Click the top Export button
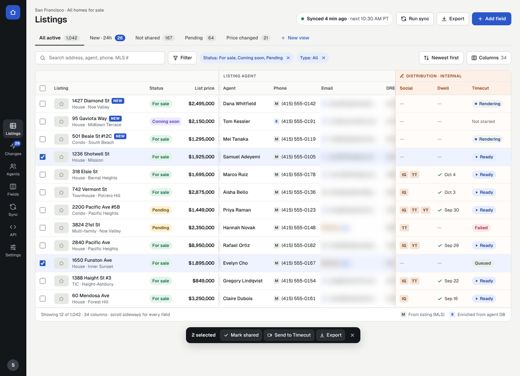This screenshot has width=520, height=376. click(453, 19)
